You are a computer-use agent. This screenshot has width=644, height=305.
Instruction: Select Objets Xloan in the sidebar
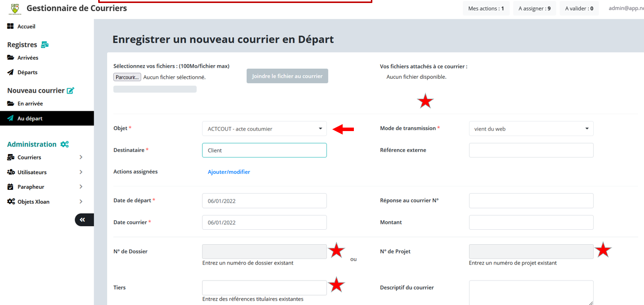coord(33,202)
